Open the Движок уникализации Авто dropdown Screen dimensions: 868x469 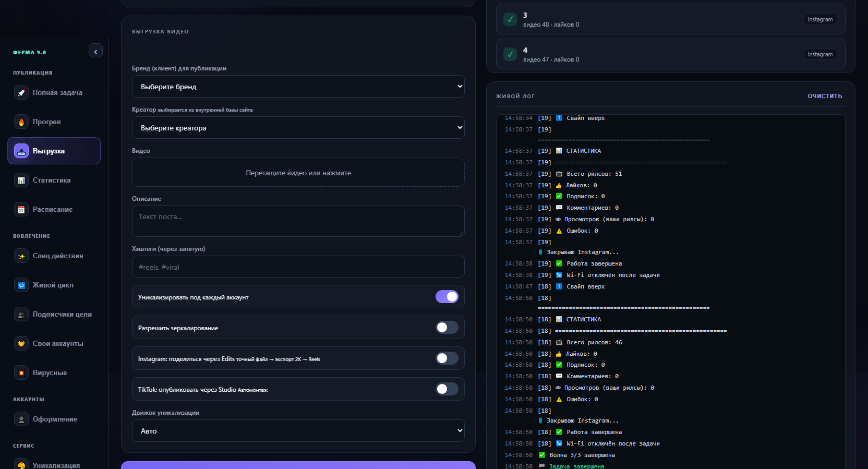(298, 431)
